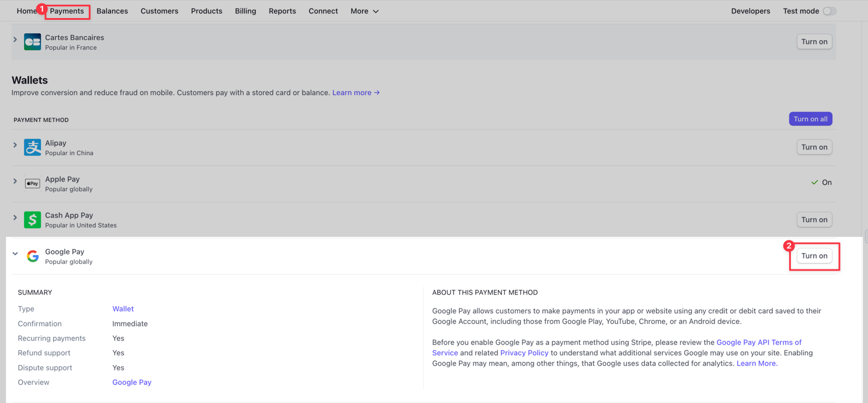This screenshot has height=403, width=868.
Task: Toggle the Test mode switch
Action: (x=829, y=11)
